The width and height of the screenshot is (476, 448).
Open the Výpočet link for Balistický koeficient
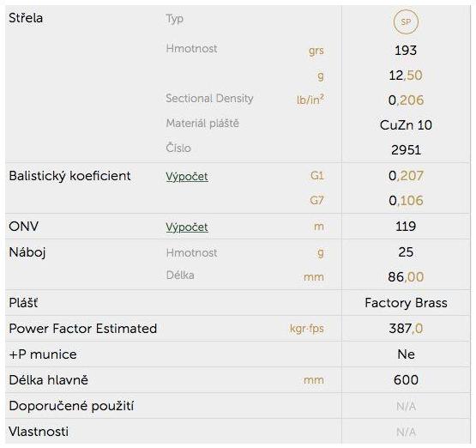pyautogui.click(x=187, y=177)
